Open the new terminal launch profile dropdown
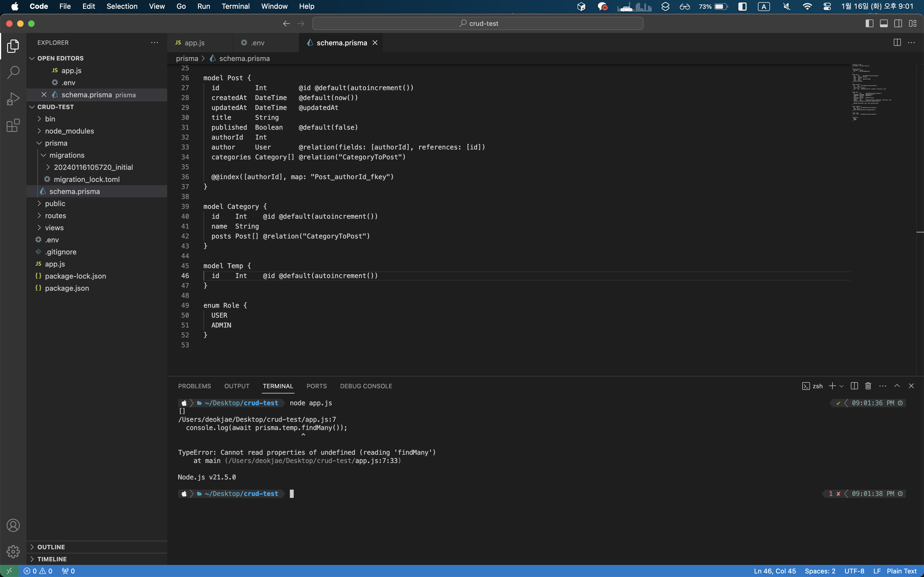This screenshot has width=924, height=577. [842, 386]
